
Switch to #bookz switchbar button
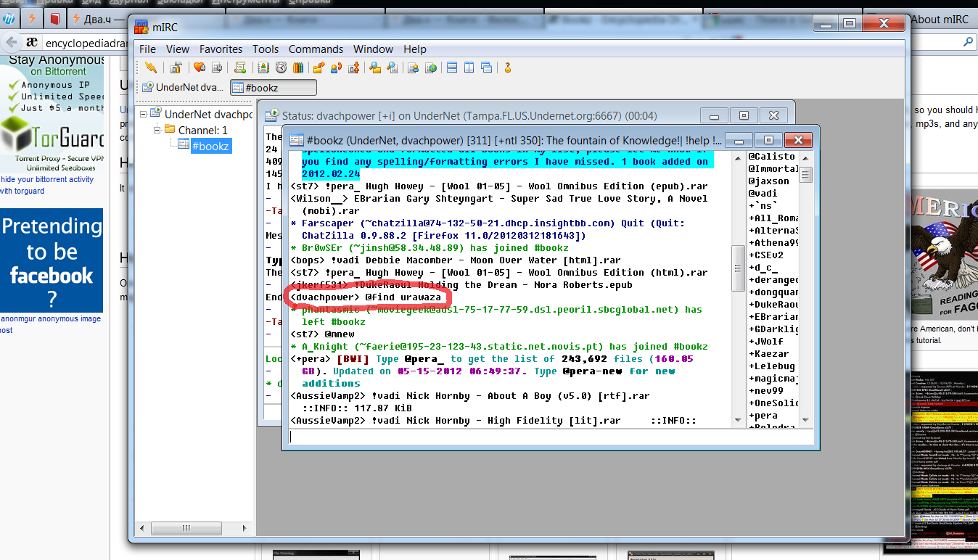tap(274, 88)
